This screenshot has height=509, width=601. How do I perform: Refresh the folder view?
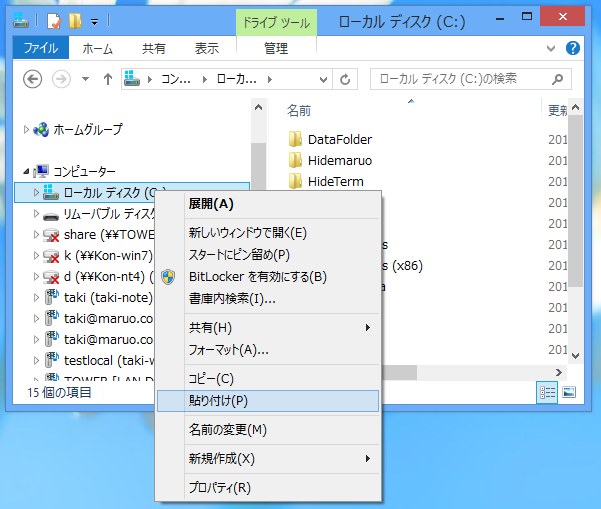[345, 79]
